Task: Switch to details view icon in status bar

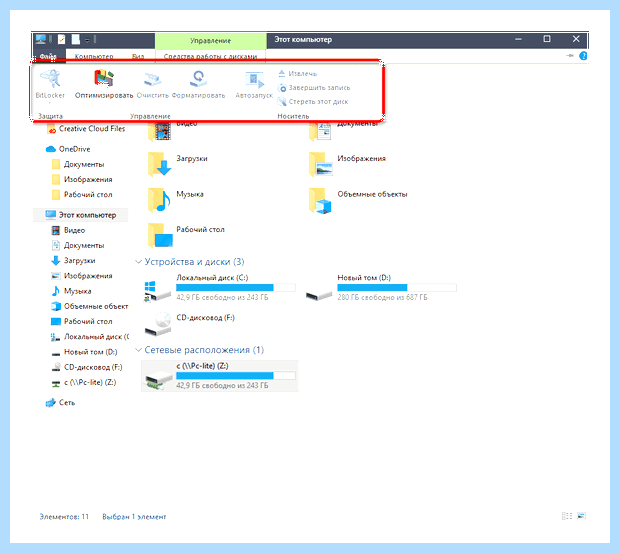Action: click(x=567, y=516)
